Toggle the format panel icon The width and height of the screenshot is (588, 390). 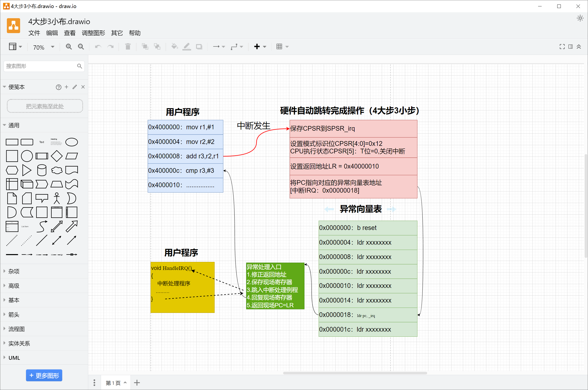[x=570, y=47]
